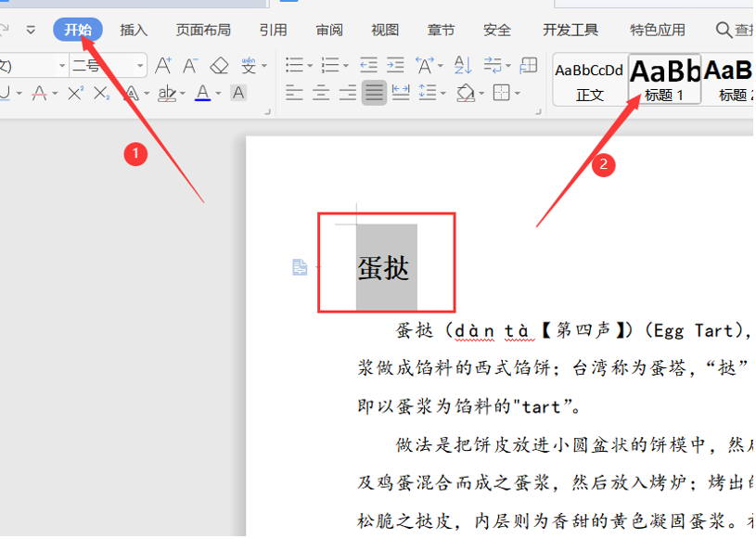Expand the shading fill dropdown arrow
Screen dimensions: 756x539
[x=481, y=93]
